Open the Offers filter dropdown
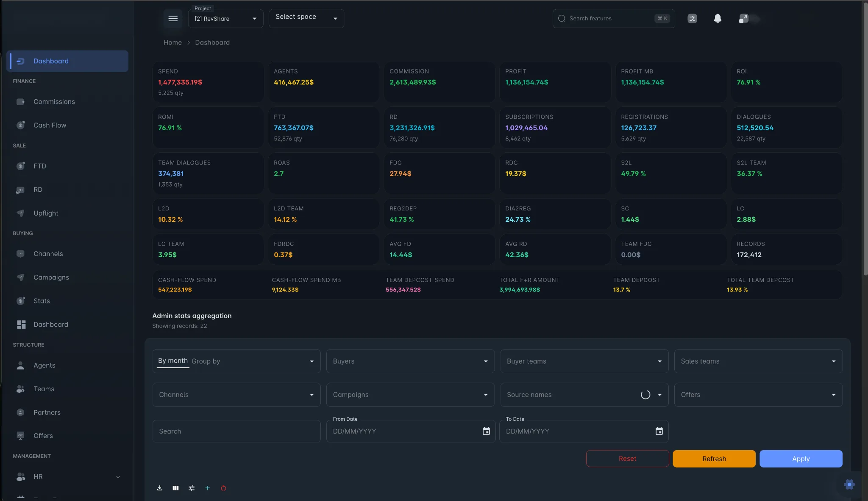The image size is (868, 501). [x=758, y=395]
